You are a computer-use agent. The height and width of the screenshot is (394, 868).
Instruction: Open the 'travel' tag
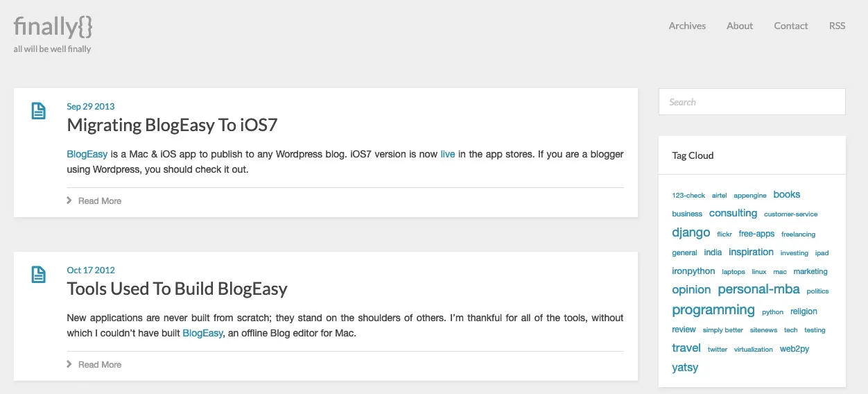click(x=686, y=348)
